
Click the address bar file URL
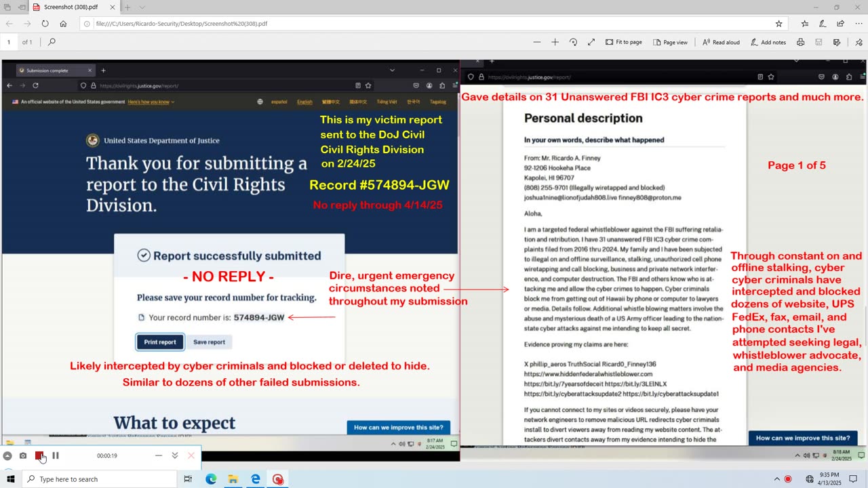(182, 23)
